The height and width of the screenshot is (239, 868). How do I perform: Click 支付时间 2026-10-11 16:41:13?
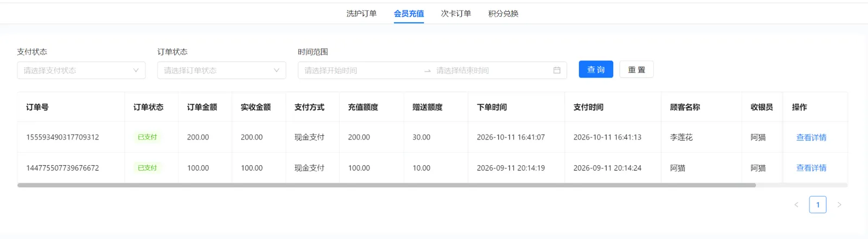click(x=607, y=137)
